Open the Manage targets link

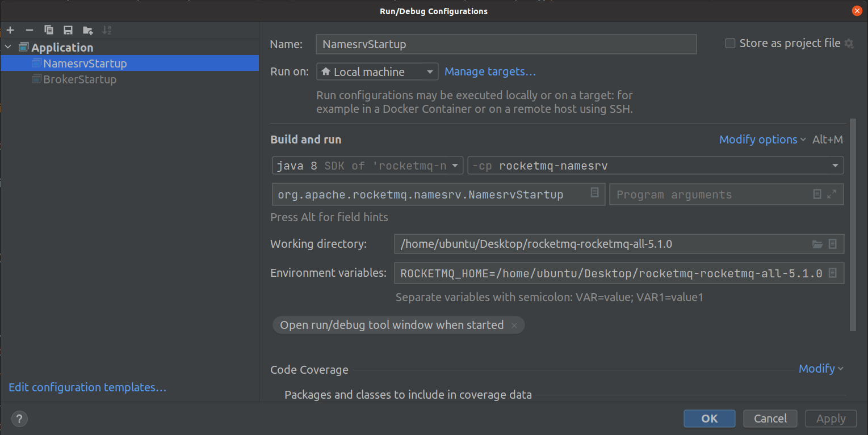coord(489,71)
